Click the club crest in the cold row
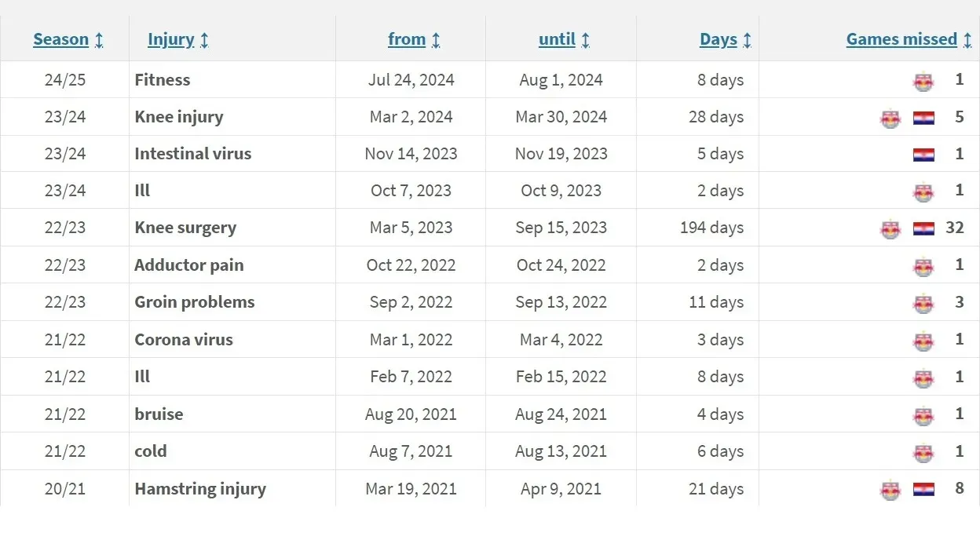The height and width of the screenshot is (551, 980). pyautogui.click(x=923, y=452)
